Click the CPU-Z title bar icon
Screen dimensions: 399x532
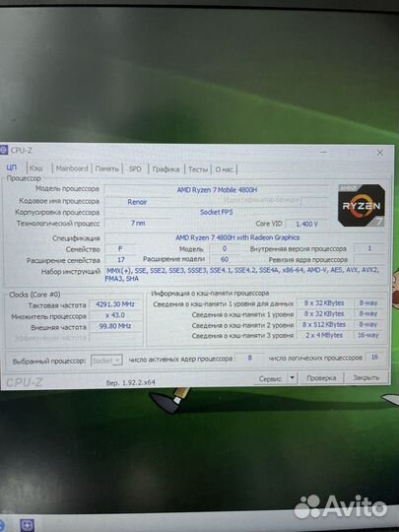[x=3, y=150]
